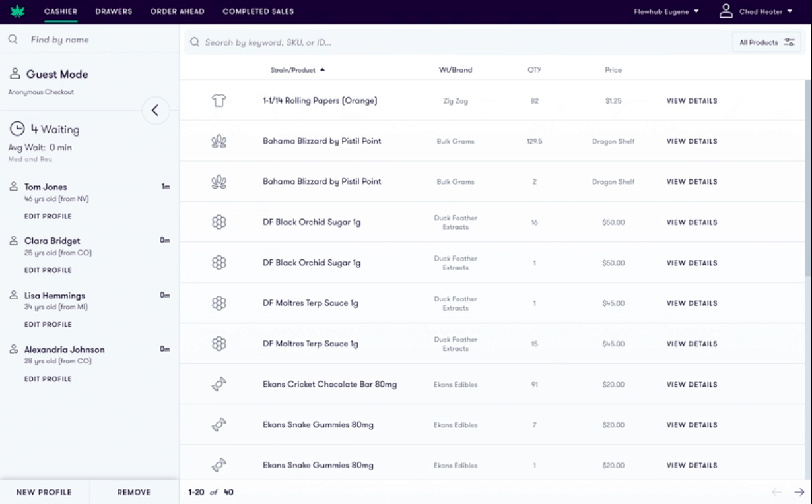The image size is (812, 504).
Task: Click the concentrate icon for Black Orchid Sugar quantity 1
Action: [x=219, y=263]
